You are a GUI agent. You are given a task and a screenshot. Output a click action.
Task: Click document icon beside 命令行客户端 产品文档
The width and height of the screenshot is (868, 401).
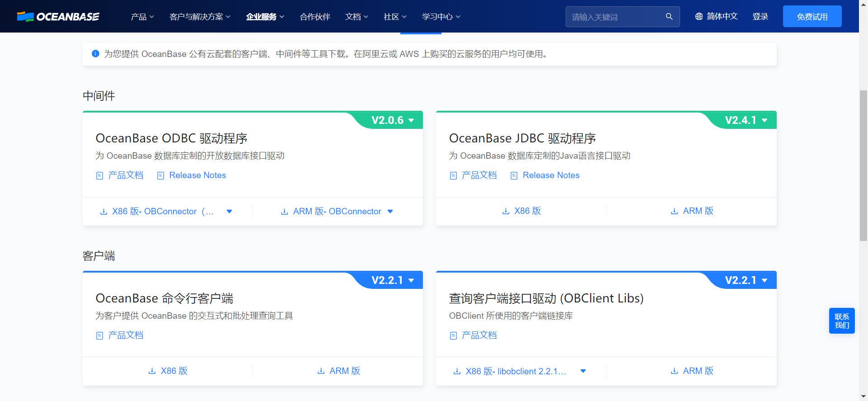tap(100, 335)
